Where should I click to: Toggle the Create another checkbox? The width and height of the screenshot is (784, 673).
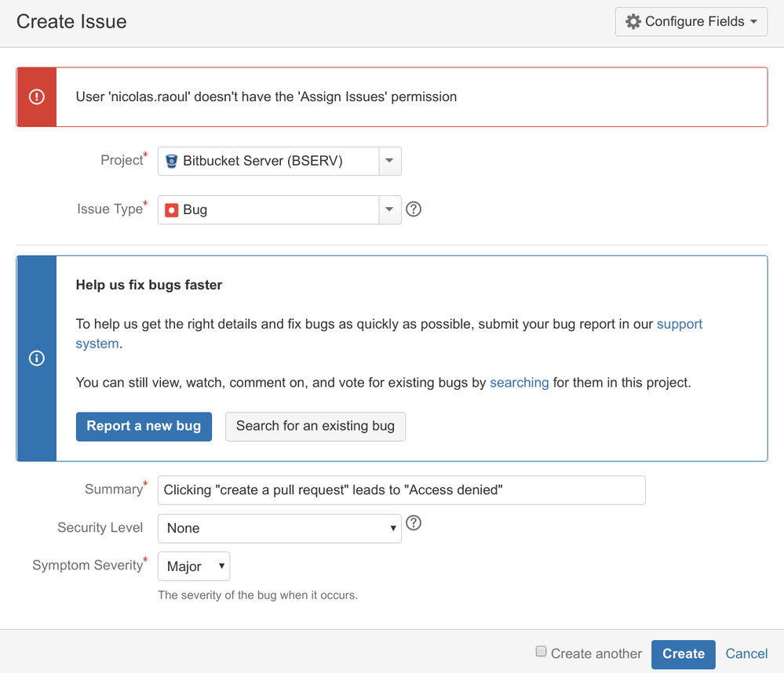pyautogui.click(x=541, y=651)
